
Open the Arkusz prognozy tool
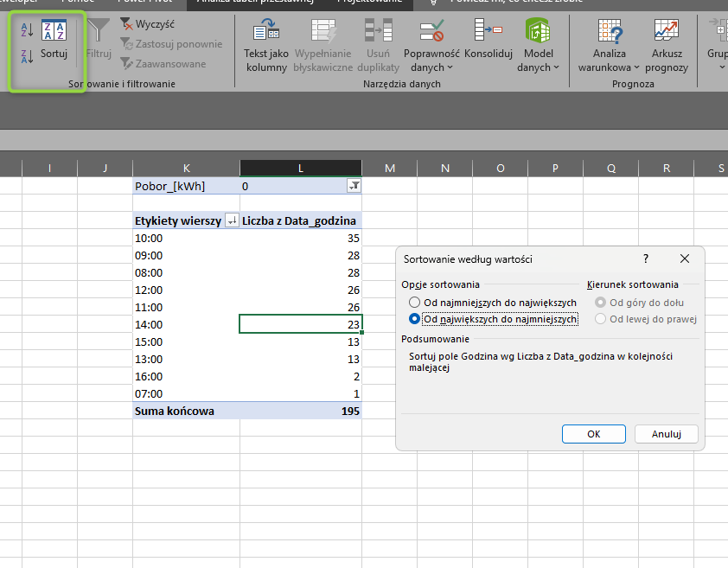665,48
